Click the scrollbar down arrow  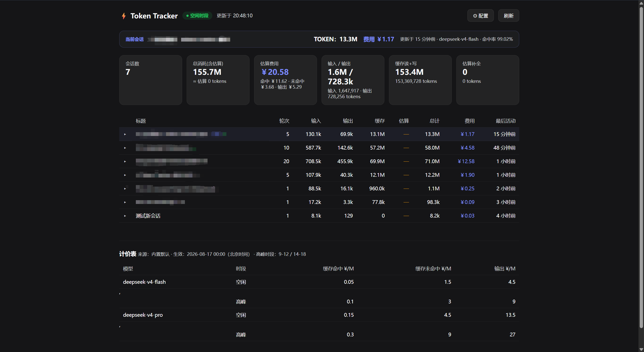(641, 349)
